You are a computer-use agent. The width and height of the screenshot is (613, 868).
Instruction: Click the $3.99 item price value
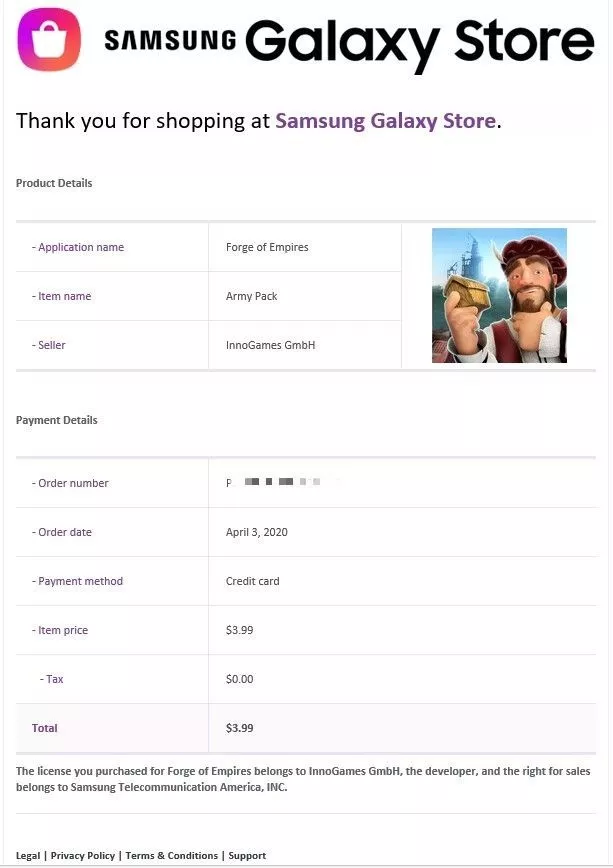(x=239, y=630)
